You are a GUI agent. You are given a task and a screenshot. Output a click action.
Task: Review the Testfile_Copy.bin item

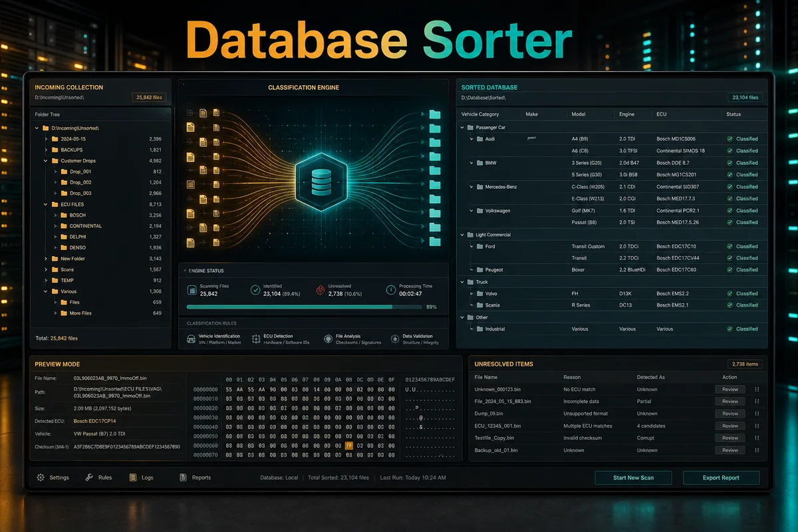click(730, 438)
